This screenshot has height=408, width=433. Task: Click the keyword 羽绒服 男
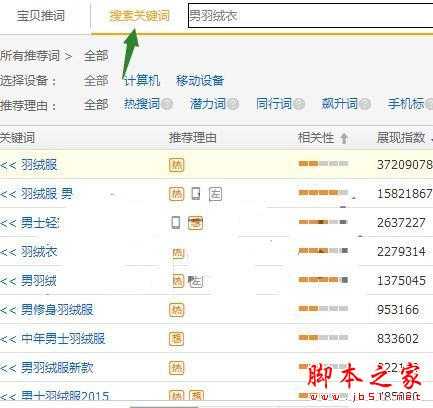47,193
